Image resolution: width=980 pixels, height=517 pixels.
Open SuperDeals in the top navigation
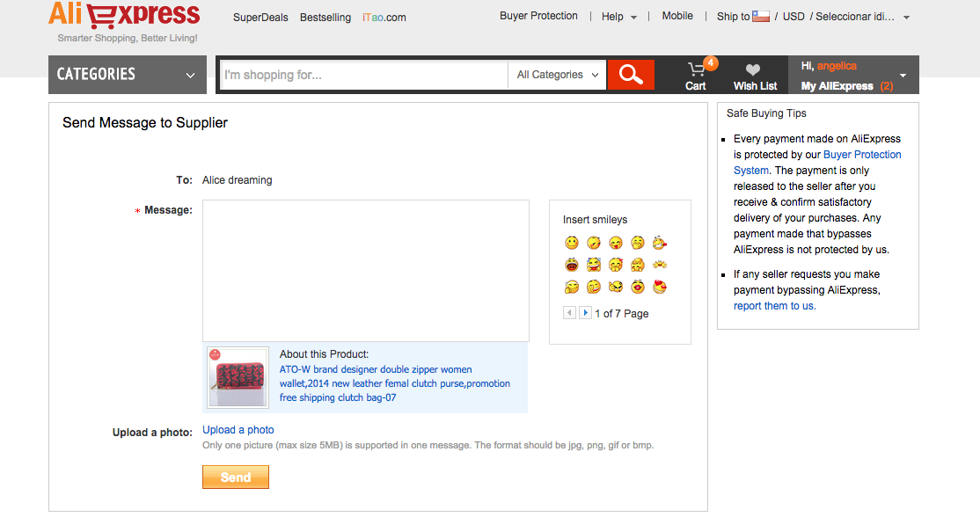[x=260, y=18]
